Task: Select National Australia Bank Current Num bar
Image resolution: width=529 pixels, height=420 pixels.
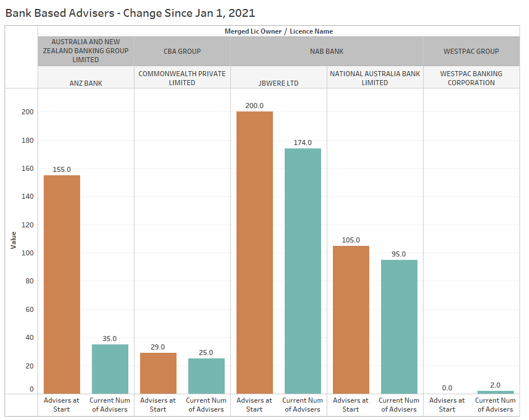Action: [x=400, y=326]
